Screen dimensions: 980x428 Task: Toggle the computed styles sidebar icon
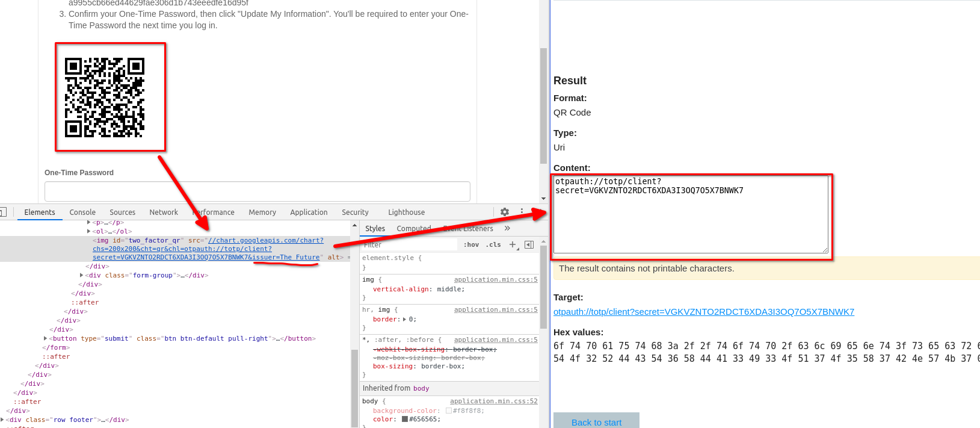(529, 244)
